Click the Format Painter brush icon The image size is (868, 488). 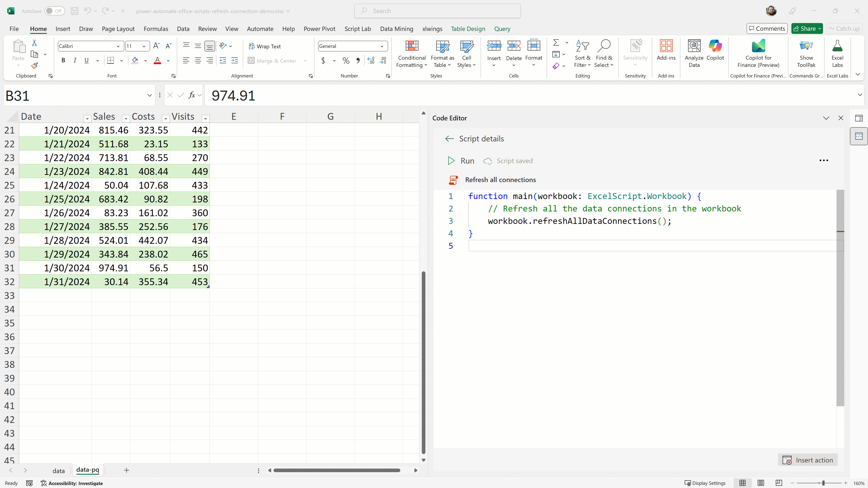34,66
